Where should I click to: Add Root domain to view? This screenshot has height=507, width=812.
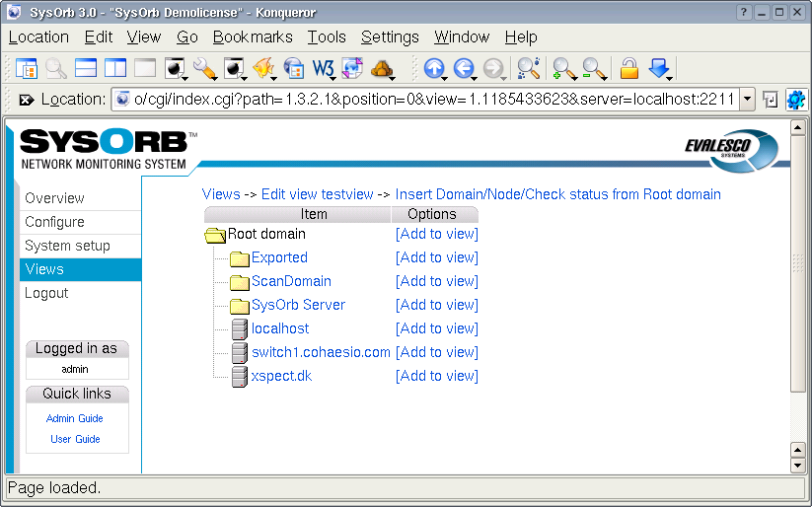click(x=437, y=234)
